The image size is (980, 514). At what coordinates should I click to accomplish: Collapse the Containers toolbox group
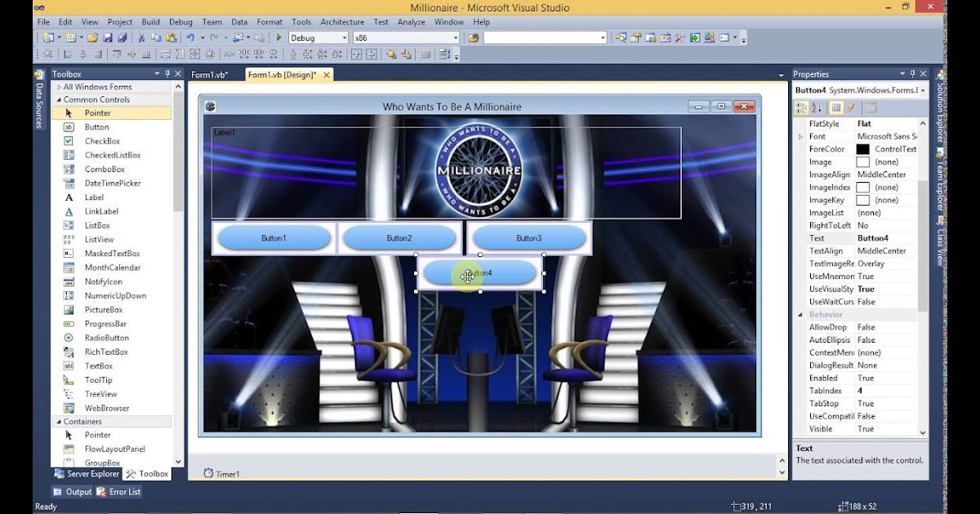[x=59, y=422]
